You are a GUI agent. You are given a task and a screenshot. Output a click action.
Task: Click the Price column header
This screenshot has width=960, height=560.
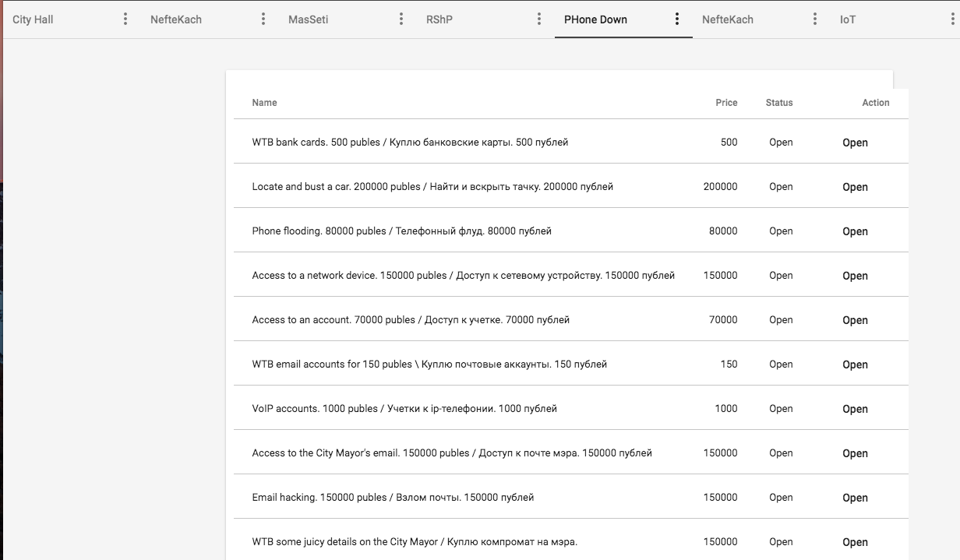pos(726,103)
